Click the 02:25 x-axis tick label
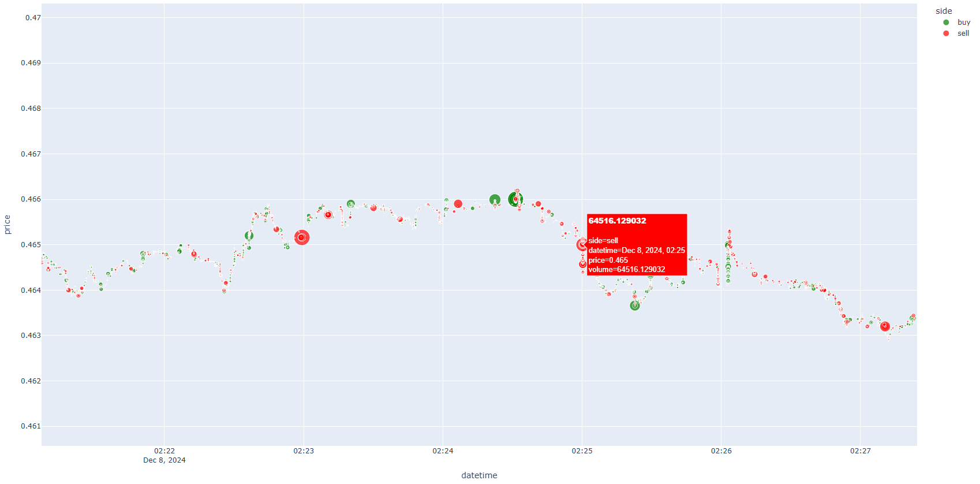 point(582,451)
